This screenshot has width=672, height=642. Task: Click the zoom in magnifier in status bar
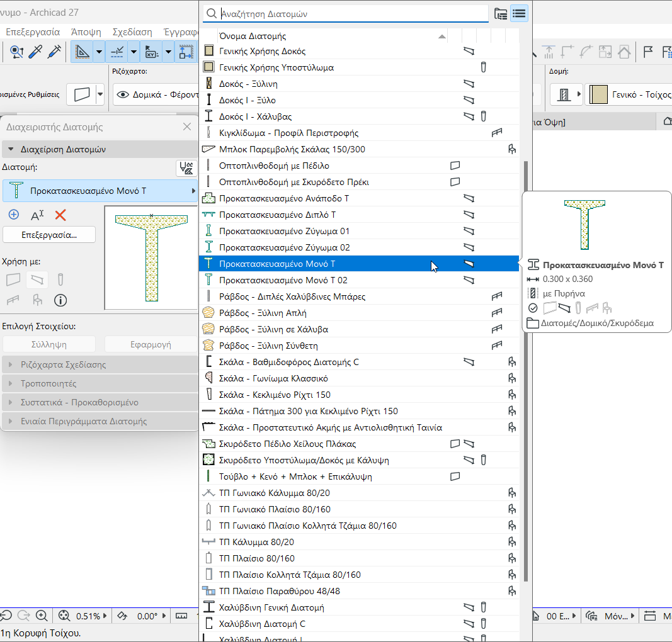click(42, 616)
